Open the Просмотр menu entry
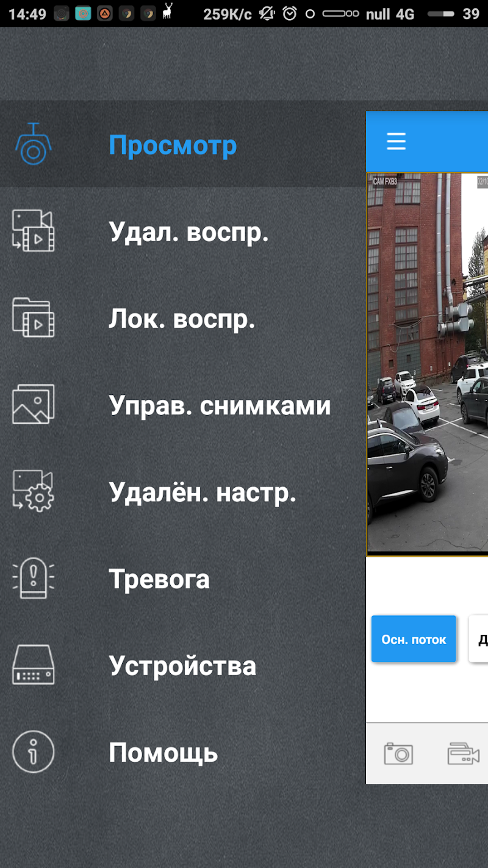 (x=173, y=145)
